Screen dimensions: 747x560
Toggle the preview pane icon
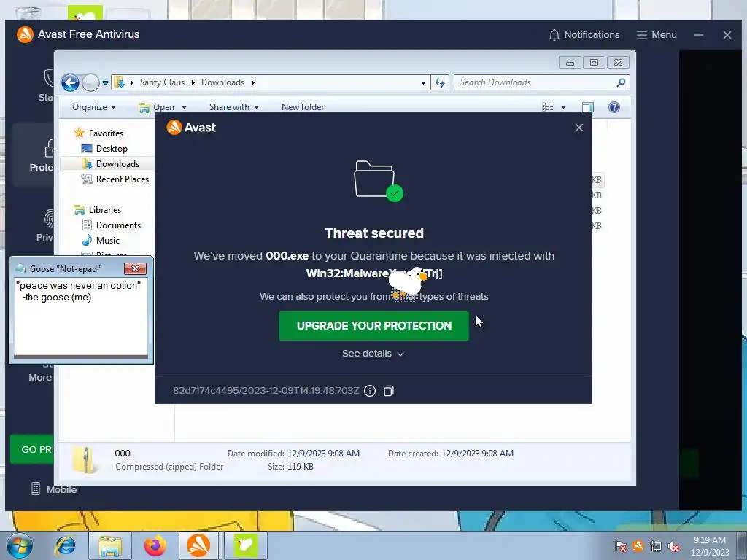tap(588, 107)
